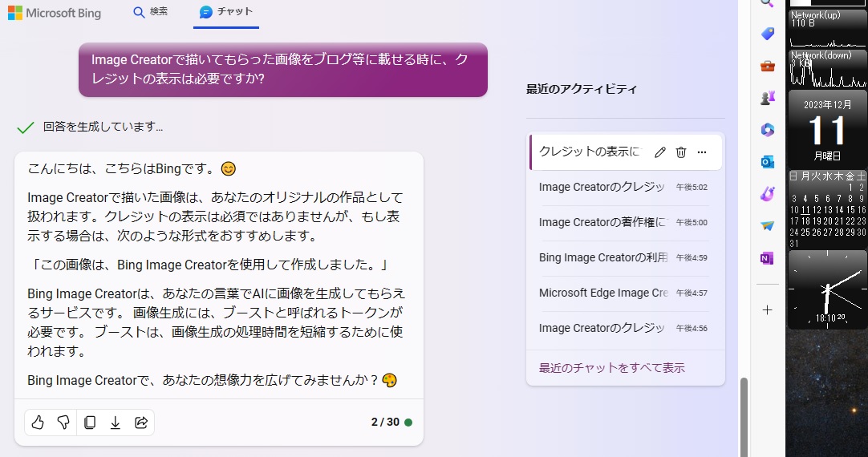
Task: Download the response using export icon
Action: (x=116, y=423)
